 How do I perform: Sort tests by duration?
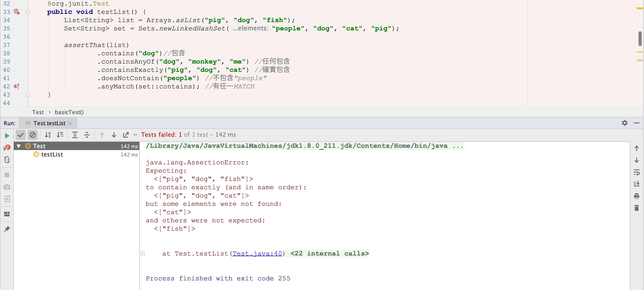60,135
